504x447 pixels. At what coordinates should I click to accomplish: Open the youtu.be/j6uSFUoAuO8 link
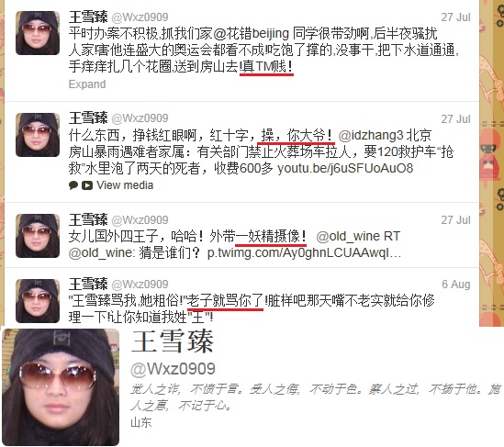tap(345, 168)
